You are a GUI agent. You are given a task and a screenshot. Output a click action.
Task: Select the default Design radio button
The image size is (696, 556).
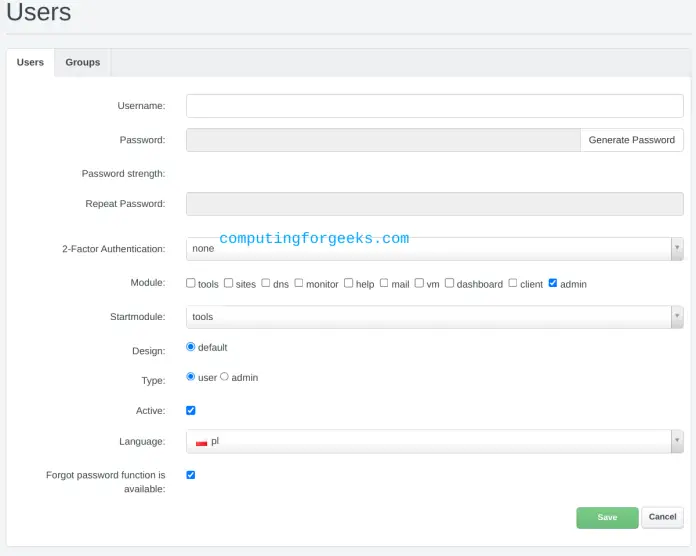(x=191, y=347)
